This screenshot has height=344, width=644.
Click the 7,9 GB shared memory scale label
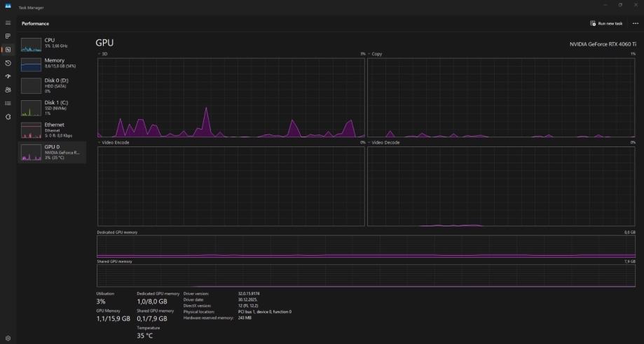click(x=629, y=261)
